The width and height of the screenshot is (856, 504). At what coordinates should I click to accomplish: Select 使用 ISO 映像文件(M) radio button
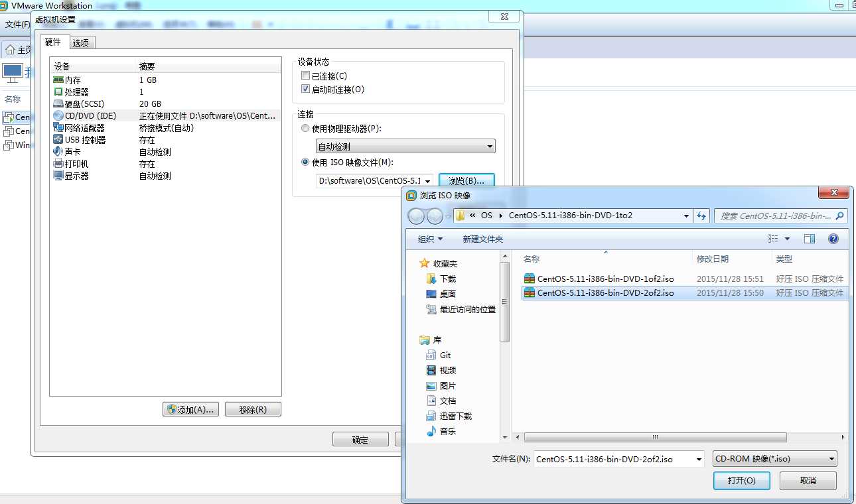tap(305, 162)
